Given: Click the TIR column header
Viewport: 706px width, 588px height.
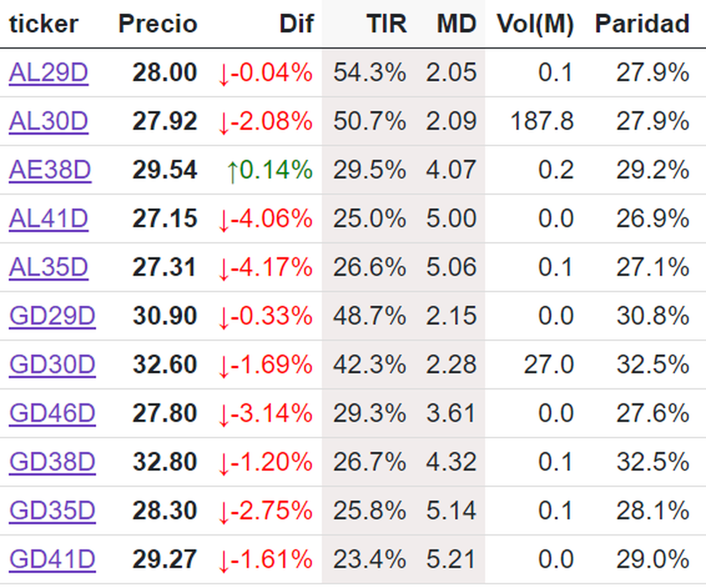Looking at the screenshot, I should pos(387,24).
